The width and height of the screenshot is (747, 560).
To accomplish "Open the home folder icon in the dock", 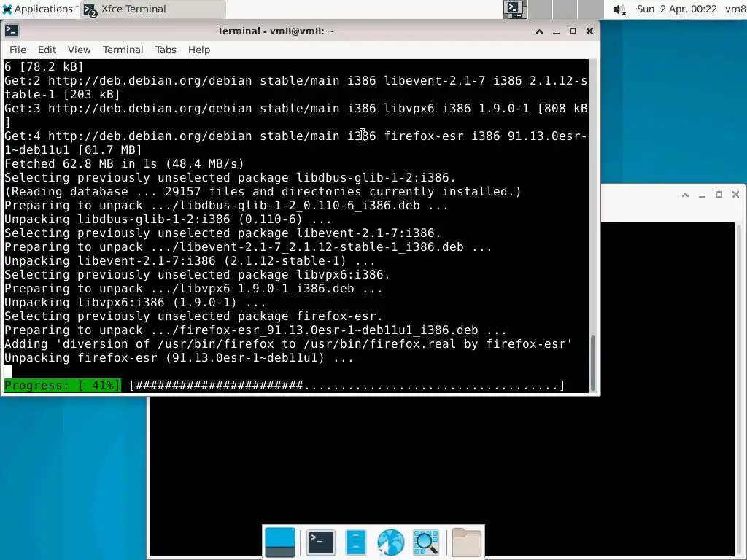I will 466,542.
